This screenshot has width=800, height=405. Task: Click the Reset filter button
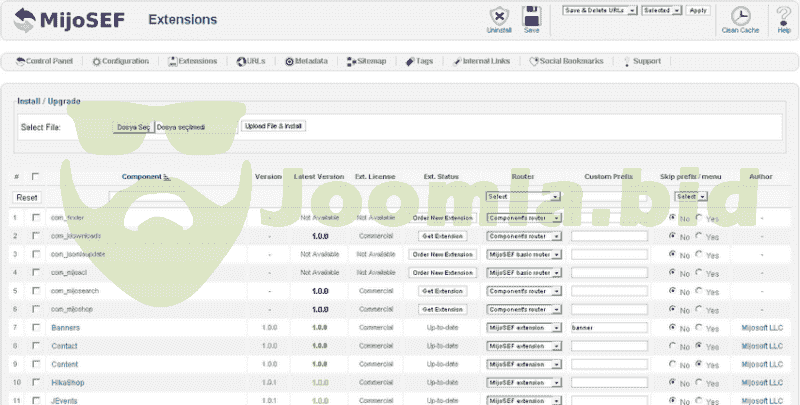pyautogui.click(x=27, y=198)
